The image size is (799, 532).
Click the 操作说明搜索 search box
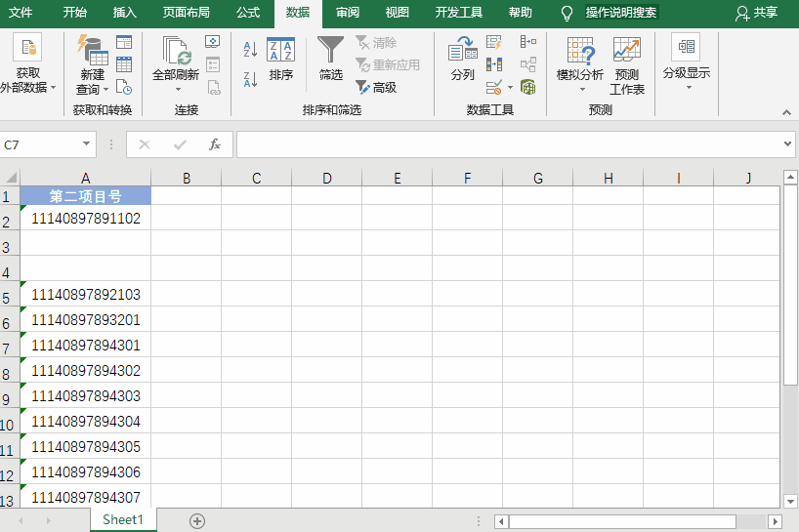click(621, 13)
